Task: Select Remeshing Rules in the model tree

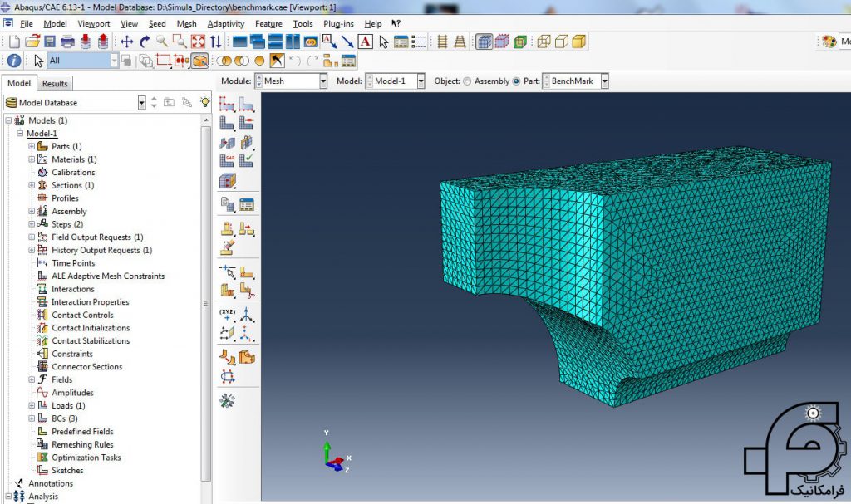Action: click(x=82, y=445)
